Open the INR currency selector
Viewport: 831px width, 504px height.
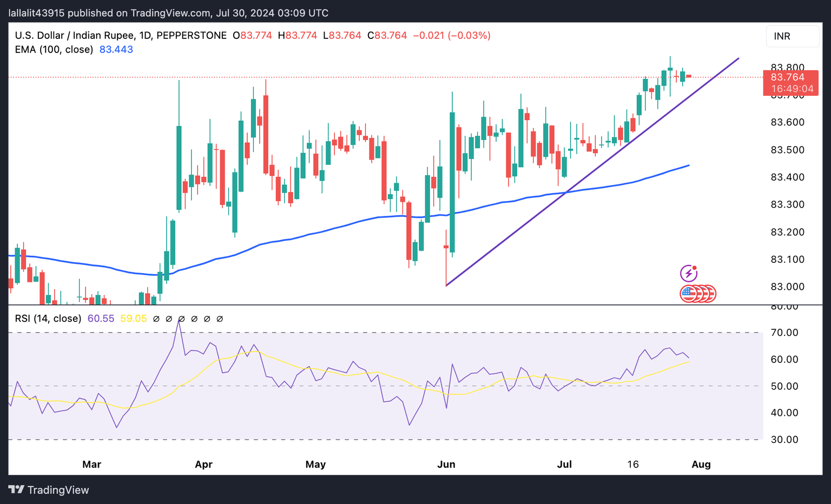point(792,36)
